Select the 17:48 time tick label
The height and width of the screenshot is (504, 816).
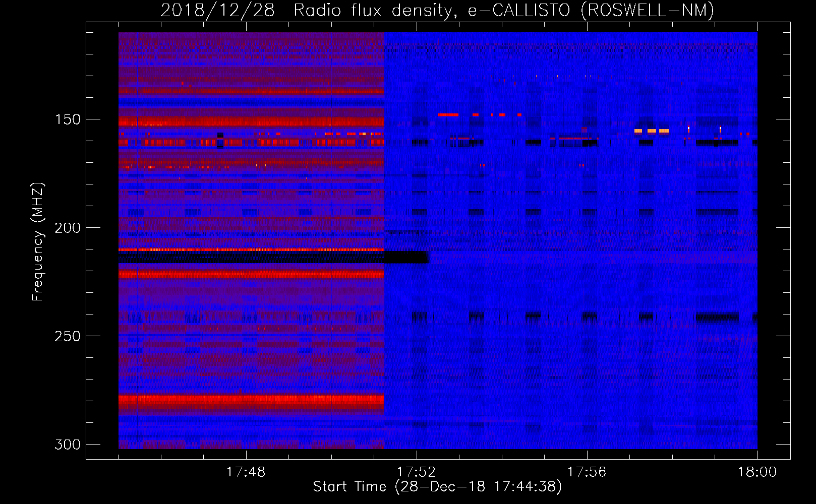246,472
